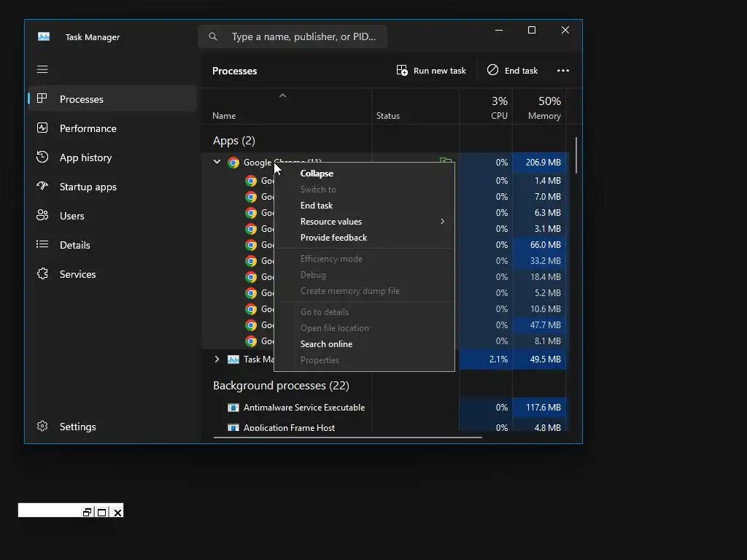Open Performance via its graph icon
This screenshot has width=747, height=560.
42,128
